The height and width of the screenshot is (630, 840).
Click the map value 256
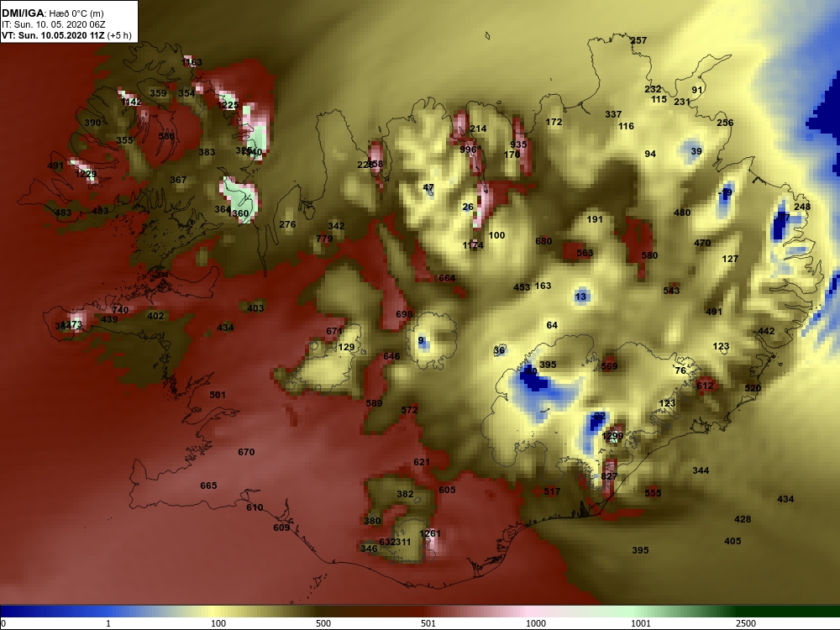coord(725,123)
